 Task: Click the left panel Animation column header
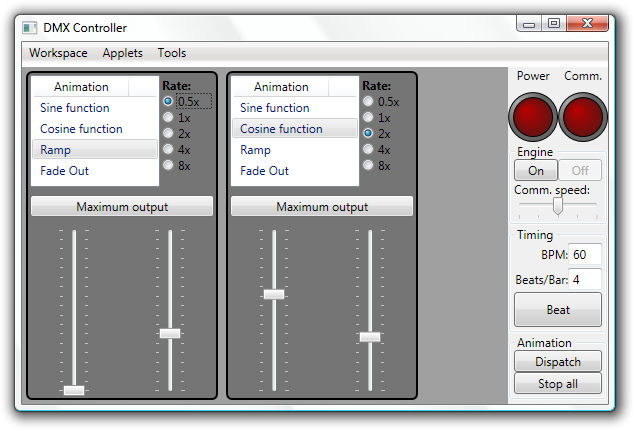[81, 87]
